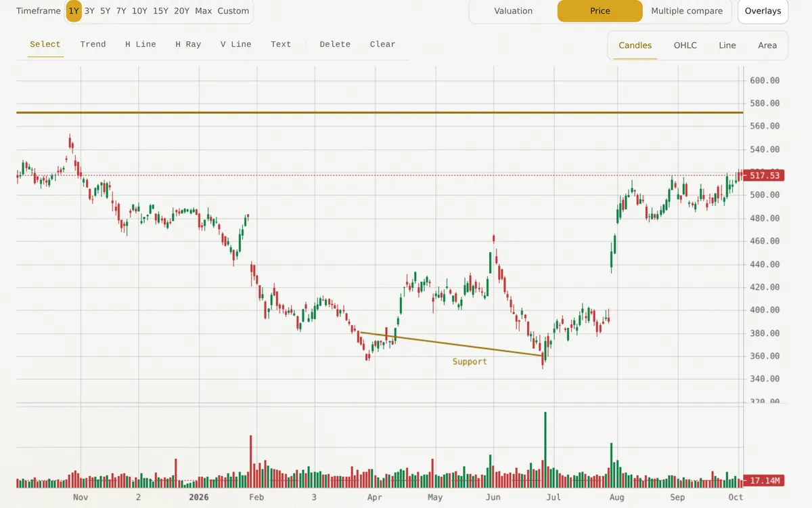
Task: Select the Support trend line
Action: [451, 344]
